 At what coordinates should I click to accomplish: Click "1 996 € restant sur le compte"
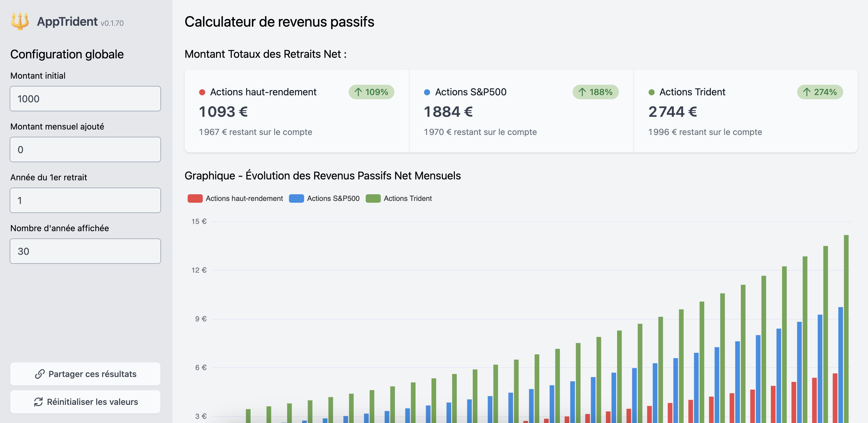point(705,132)
